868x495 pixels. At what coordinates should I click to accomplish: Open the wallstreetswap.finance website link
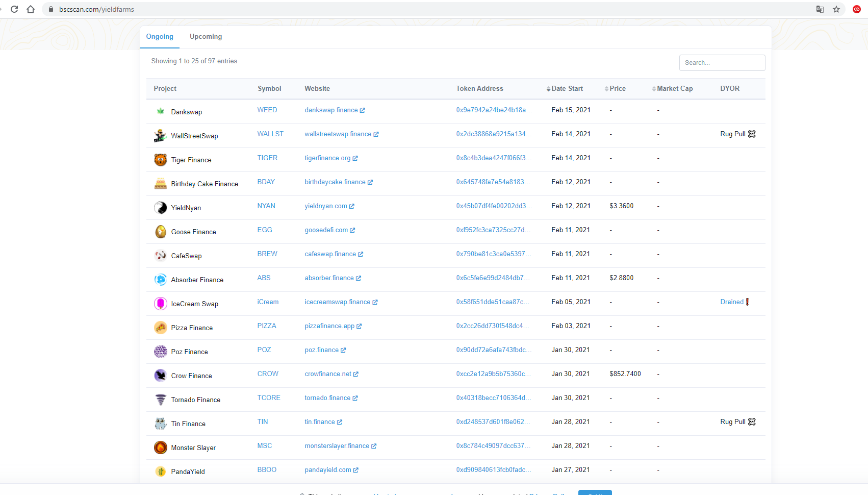pyautogui.click(x=342, y=134)
